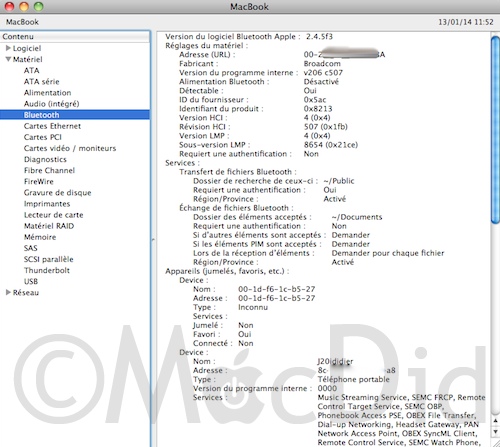
Task: Click product identifier 0x8213
Action: coord(318,108)
